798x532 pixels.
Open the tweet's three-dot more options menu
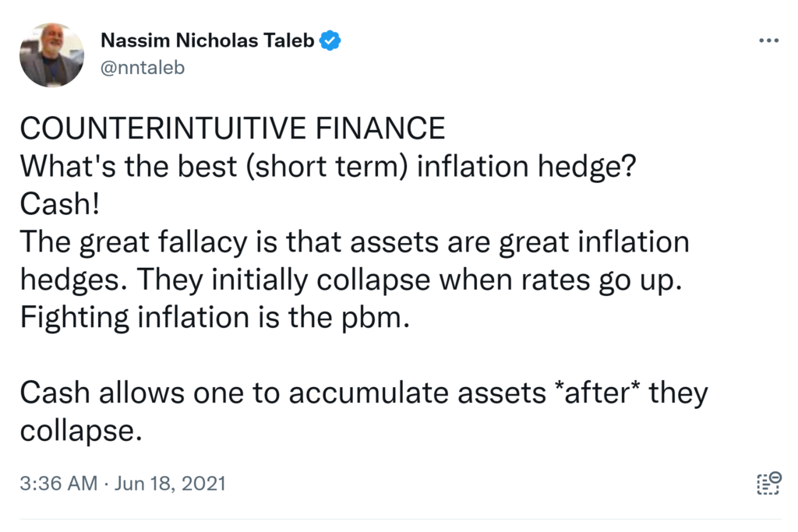coord(768,40)
